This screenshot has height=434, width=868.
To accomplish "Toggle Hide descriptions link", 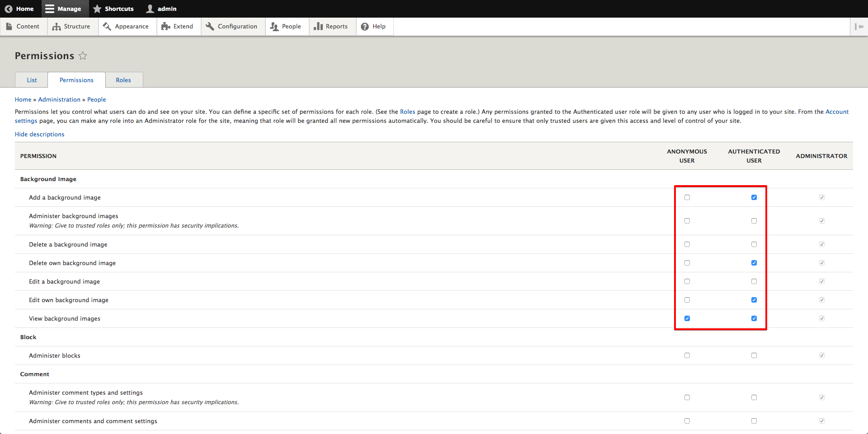I will [x=39, y=134].
